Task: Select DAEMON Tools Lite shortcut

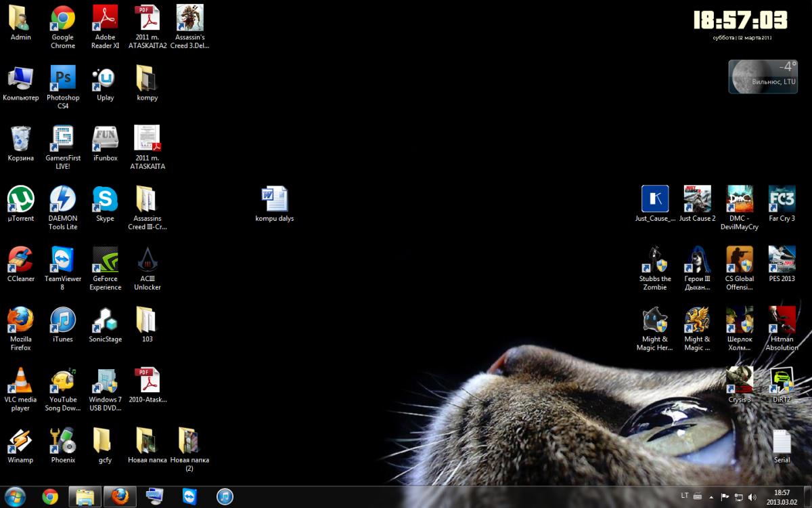Action: (x=63, y=199)
